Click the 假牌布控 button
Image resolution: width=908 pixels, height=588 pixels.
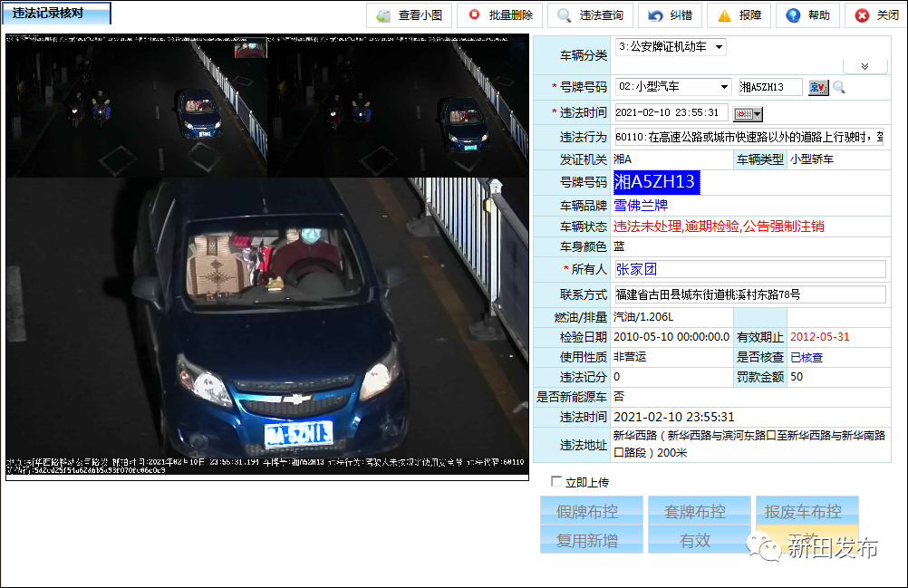[591, 510]
